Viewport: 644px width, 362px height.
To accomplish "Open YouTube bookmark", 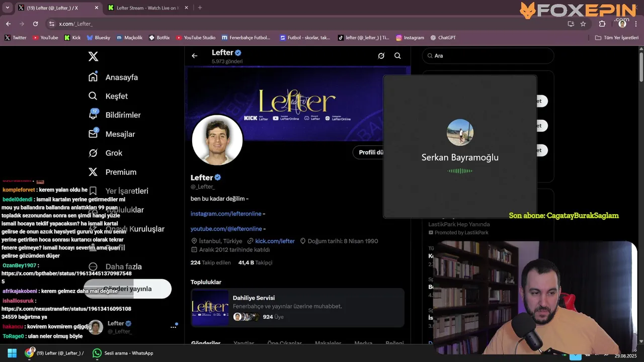I will (x=45, y=38).
